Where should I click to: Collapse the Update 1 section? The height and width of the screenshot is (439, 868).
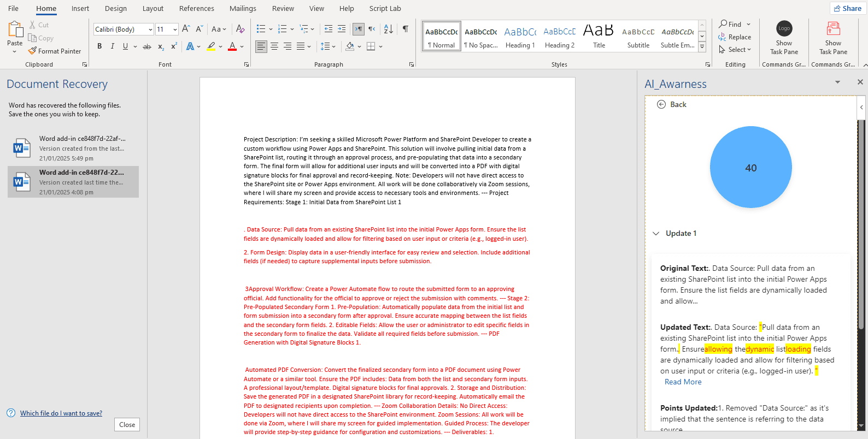pos(656,233)
